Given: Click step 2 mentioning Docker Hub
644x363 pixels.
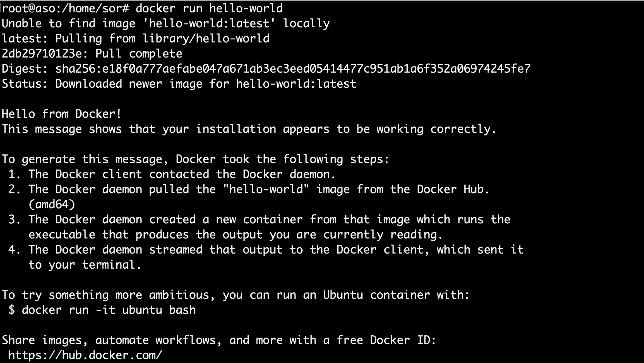Looking at the screenshot, I should pos(249,189).
